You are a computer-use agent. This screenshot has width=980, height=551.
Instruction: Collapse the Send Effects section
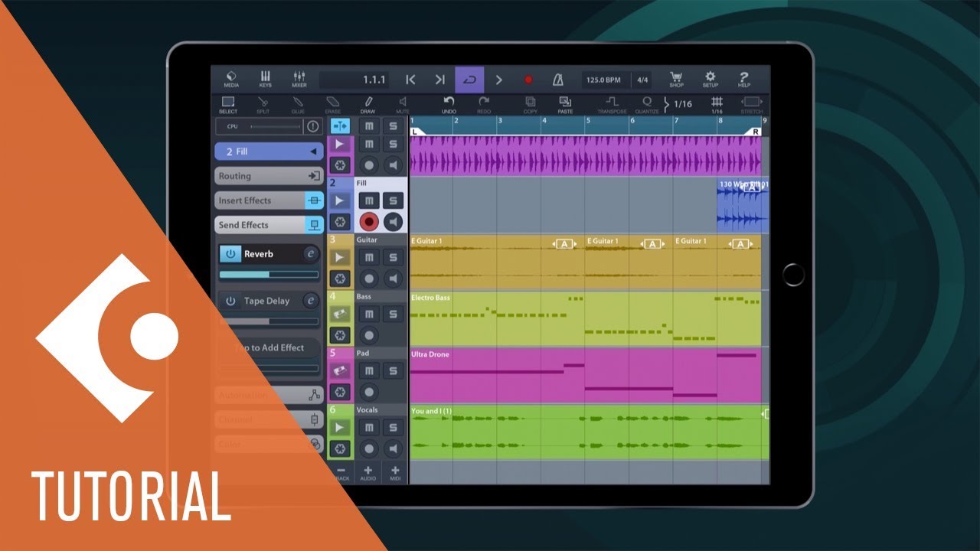click(269, 225)
